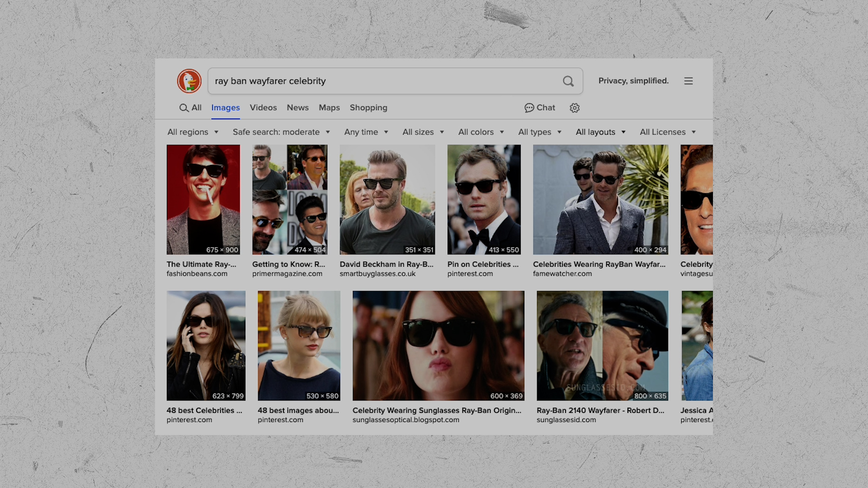Expand the All Licenses filter
Image resolution: width=868 pixels, height=488 pixels.
click(668, 132)
